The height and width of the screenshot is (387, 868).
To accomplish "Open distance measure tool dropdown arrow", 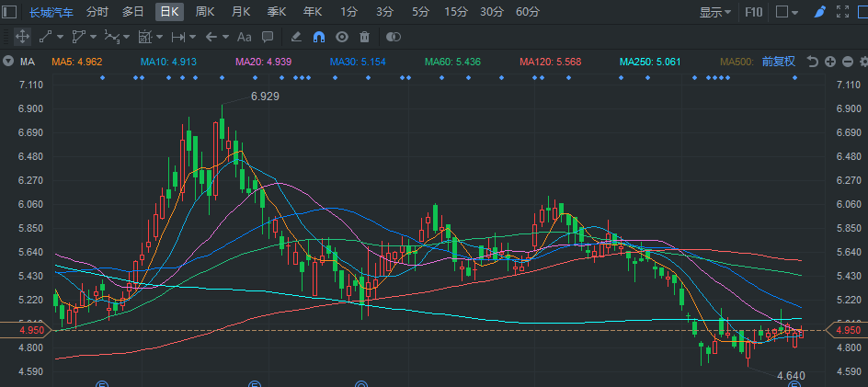I will coord(193,37).
